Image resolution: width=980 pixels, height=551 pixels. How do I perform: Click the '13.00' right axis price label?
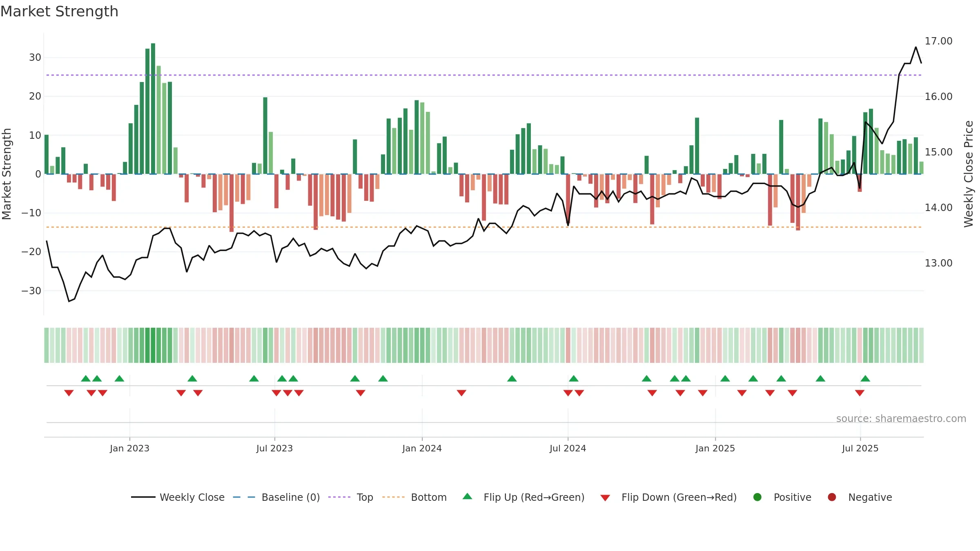point(938,263)
